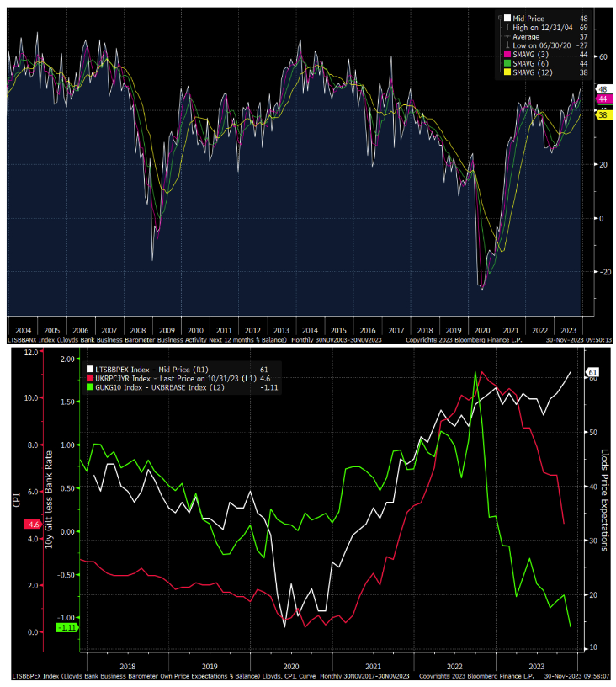The image size is (616, 687).
Task: Select the High on 12/31/04 marker icon
Action: [507, 27]
